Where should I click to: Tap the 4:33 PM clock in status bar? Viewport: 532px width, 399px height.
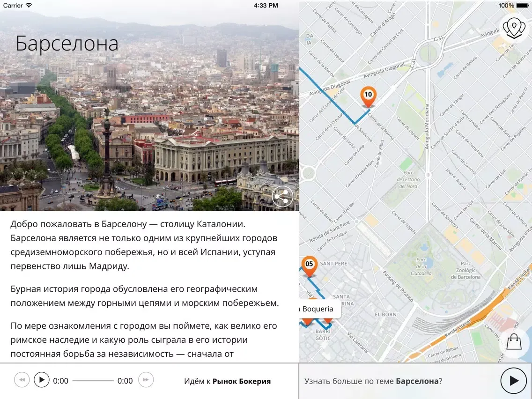pyautogui.click(x=266, y=6)
